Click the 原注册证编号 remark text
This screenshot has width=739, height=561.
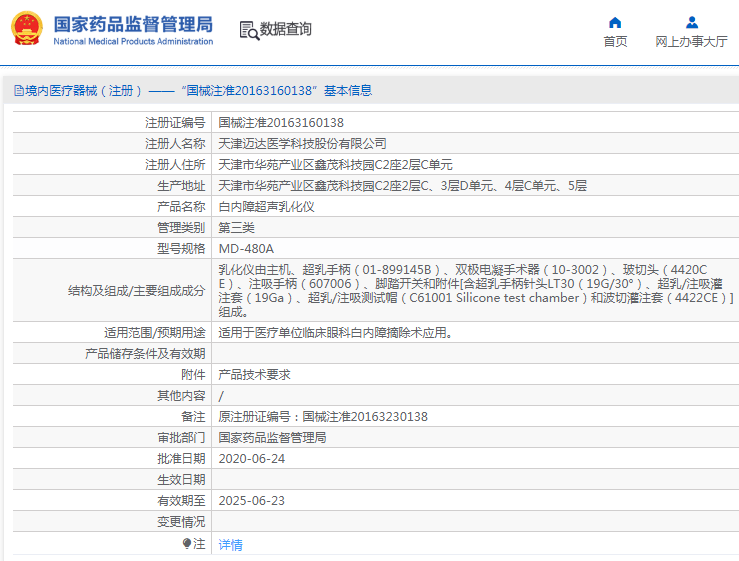coord(323,416)
